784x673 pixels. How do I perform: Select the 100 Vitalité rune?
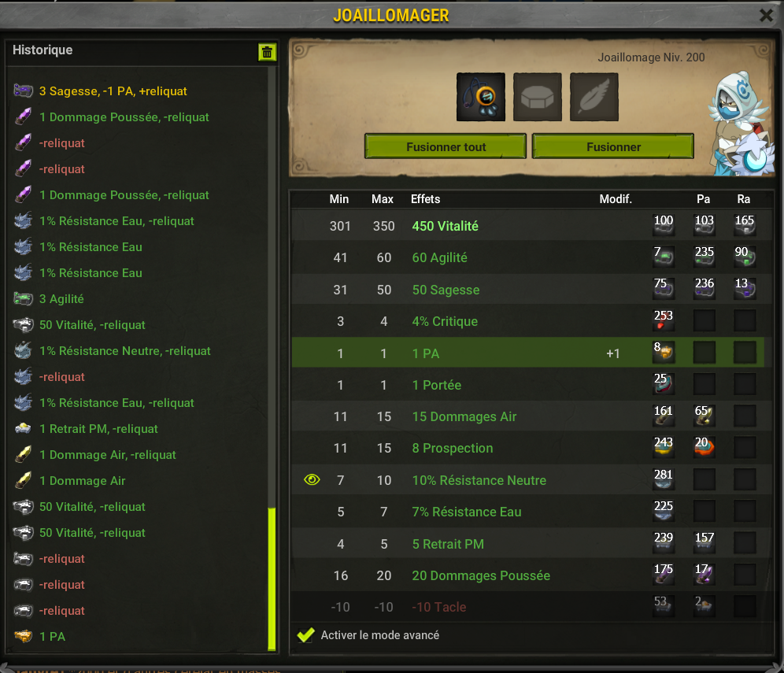[664, 225]
